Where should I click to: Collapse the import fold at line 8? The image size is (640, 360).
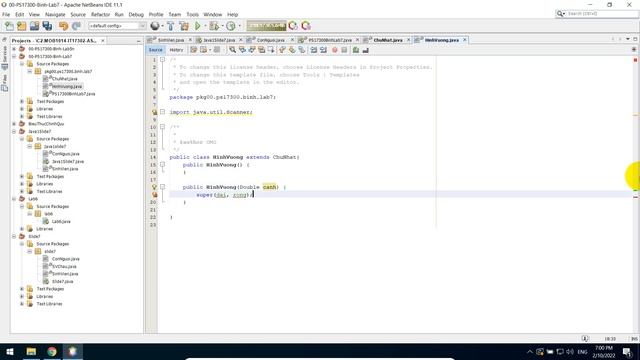click(162, 112)
